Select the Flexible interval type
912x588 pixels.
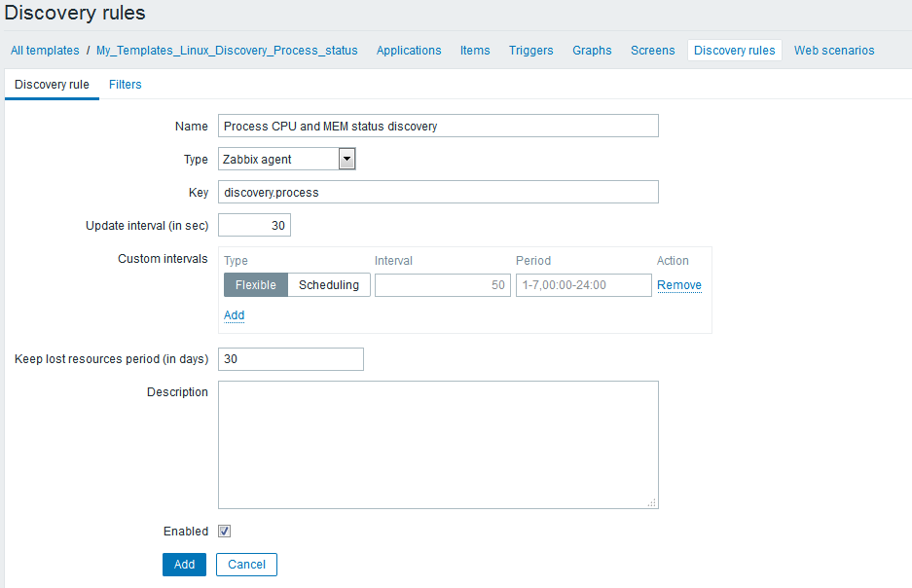click(x=256, y=285)
